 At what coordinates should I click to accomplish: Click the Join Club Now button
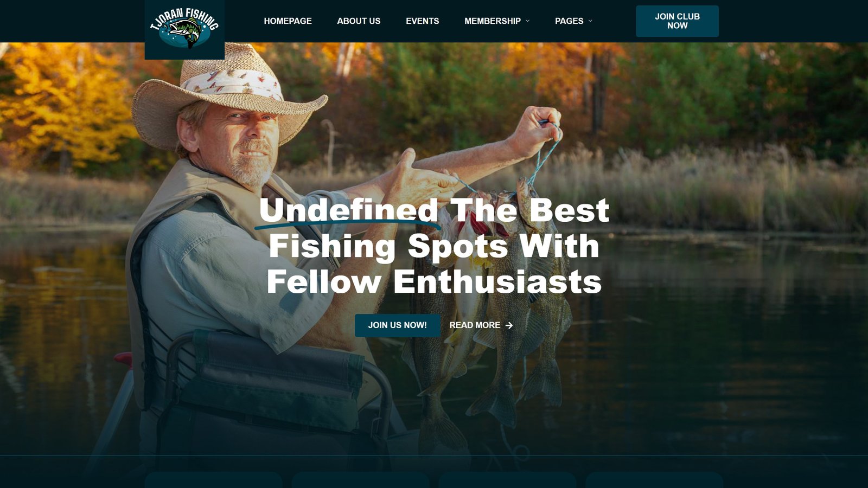coord(677,21)
